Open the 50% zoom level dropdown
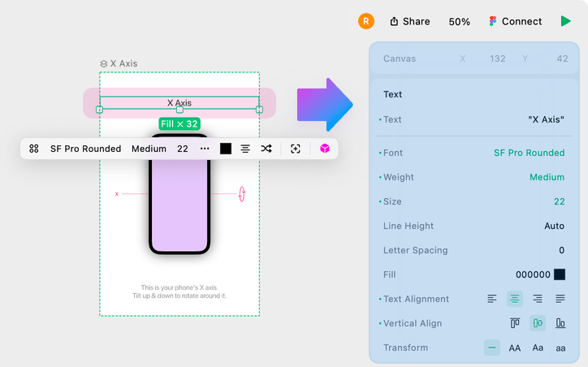588x367 pixels. (459, 22)
